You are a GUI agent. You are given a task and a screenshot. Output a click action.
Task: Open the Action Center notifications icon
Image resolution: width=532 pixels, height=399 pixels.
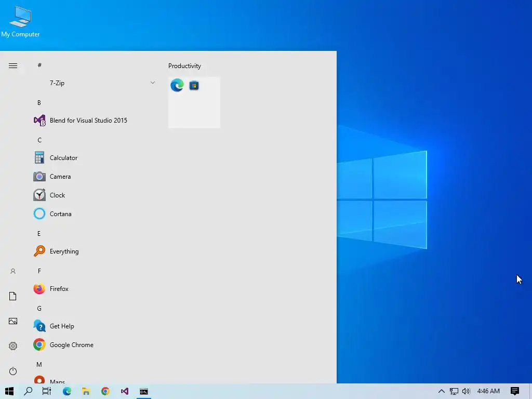click(515, 391)
